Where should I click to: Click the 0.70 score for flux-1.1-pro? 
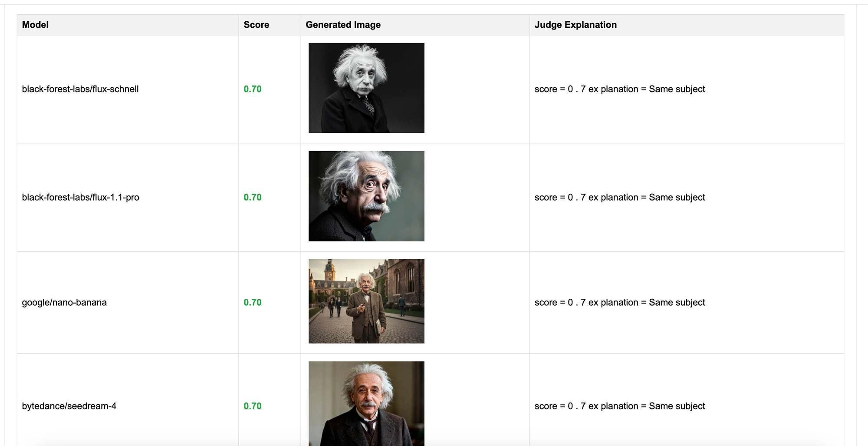click(x=253, y=197)
